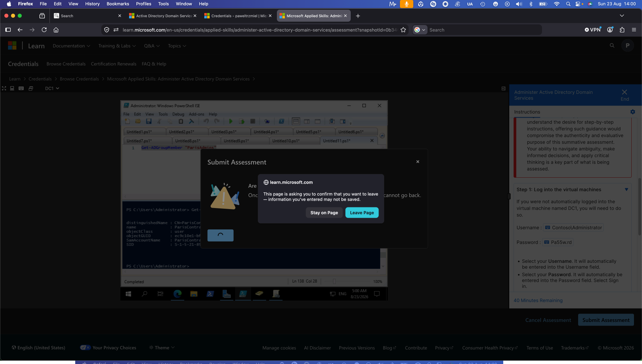Open the Debug menu in PowerShell ISE
Viewport: 642px width, 364px height.
(178, 114)
